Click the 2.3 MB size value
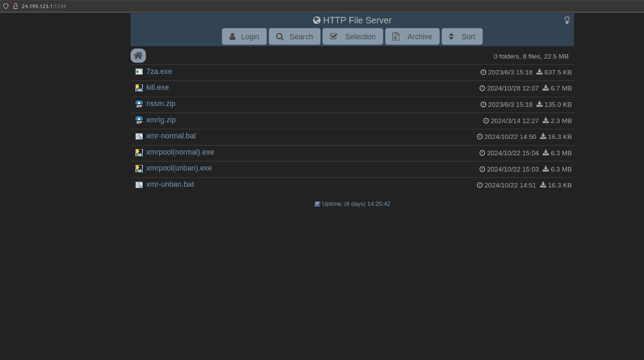Screen dimensions: 644x360 [561, 121]
